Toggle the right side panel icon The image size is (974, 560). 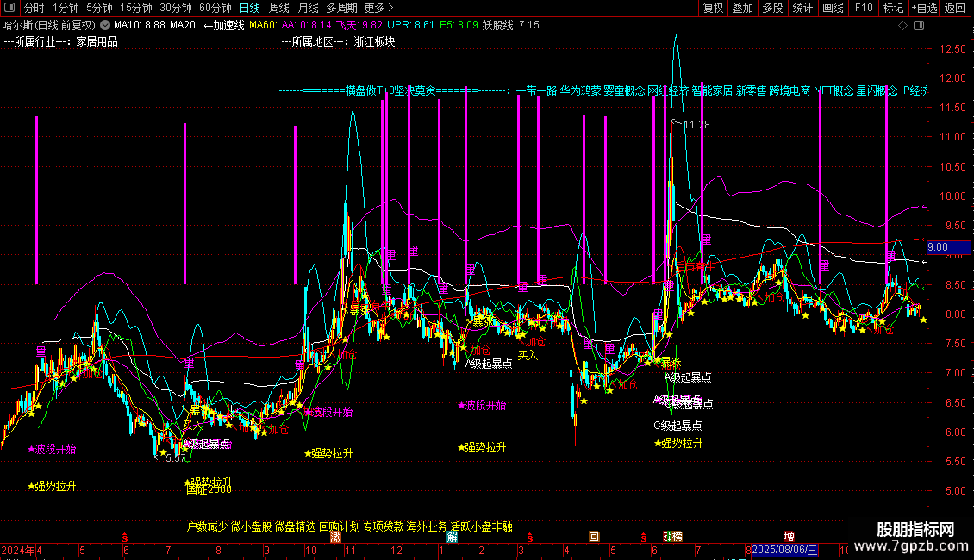pyautogui.click(x=919, y=26)
